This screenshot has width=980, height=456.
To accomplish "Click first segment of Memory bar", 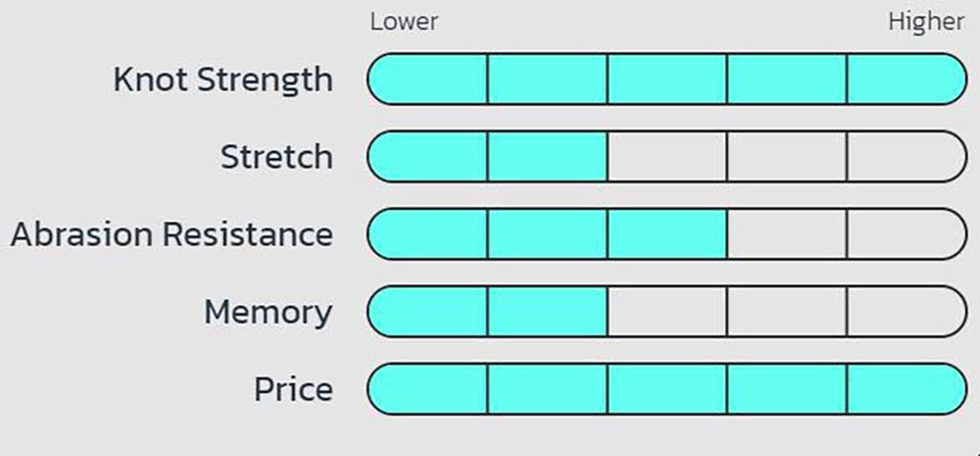I will [x=428, y=312].
